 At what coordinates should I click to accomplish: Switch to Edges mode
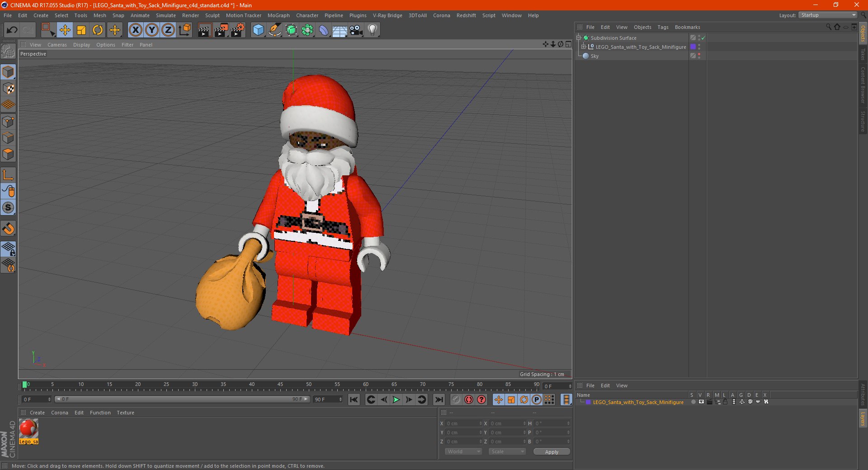click(x=8, y=138)
